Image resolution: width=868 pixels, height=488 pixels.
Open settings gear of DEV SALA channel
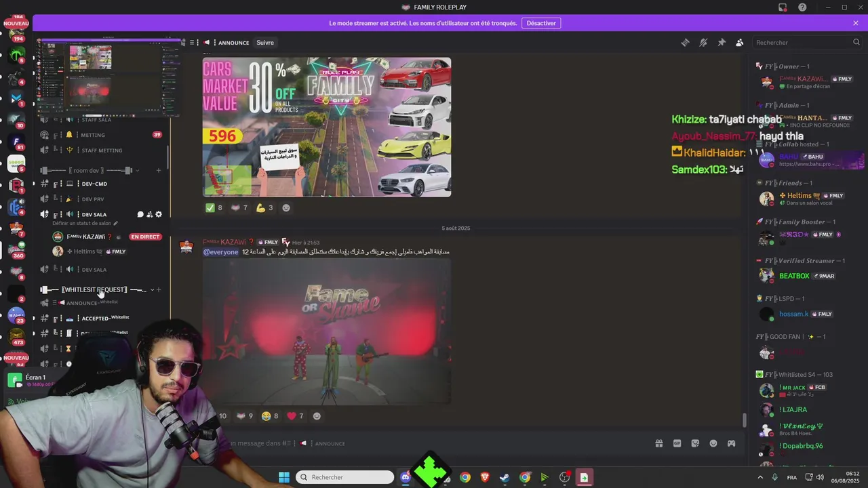pyautogui.click(x=159, y=214)
